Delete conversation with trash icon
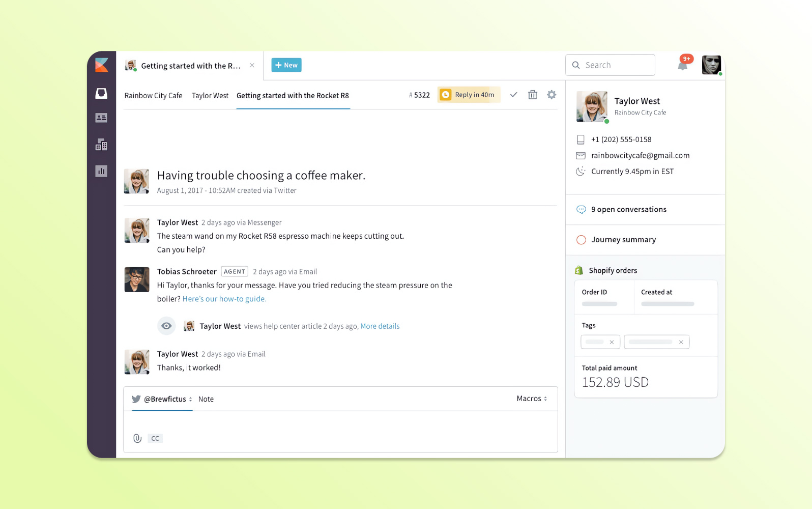 pos(533,95)
